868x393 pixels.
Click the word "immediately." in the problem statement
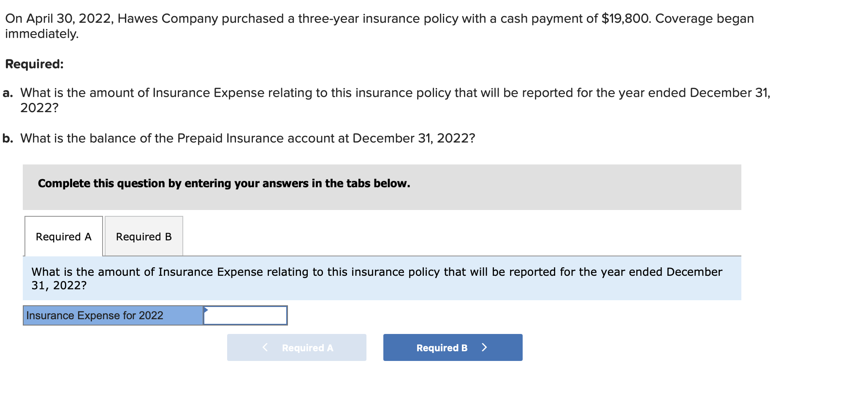coord(42,34)
